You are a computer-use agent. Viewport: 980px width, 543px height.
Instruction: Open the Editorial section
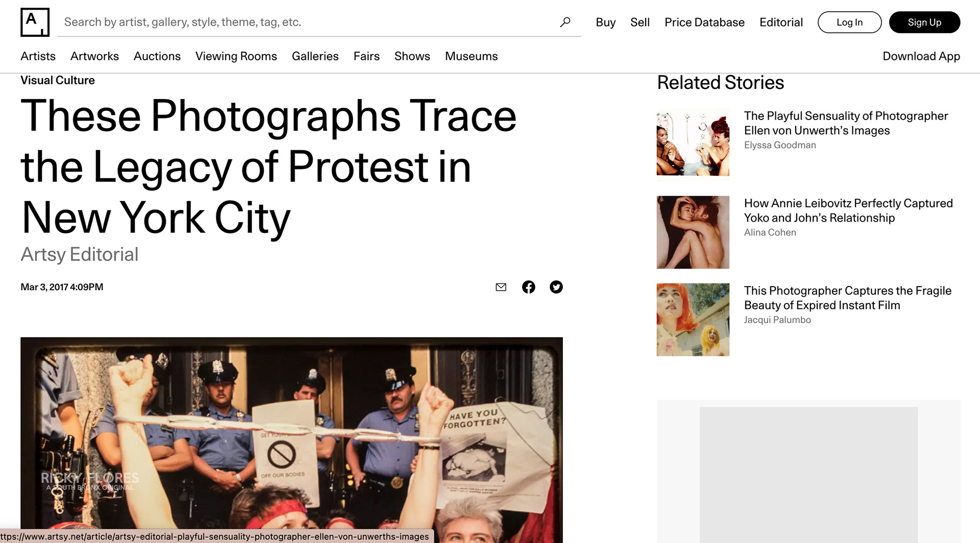tap(781, 22)
